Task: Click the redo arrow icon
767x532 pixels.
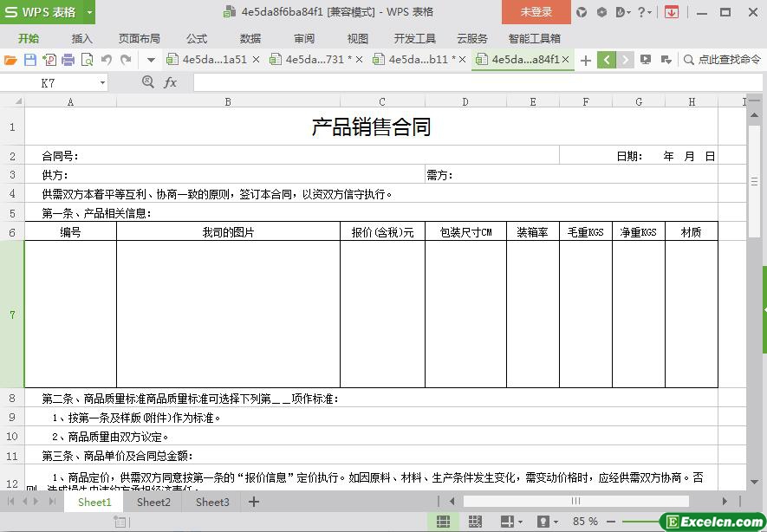Action: point(126,60)
